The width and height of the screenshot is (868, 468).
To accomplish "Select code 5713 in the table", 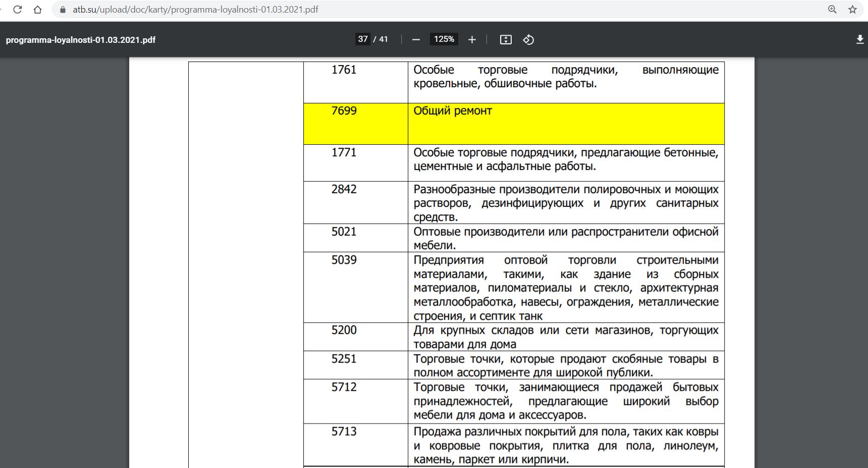I will point(344,431).
